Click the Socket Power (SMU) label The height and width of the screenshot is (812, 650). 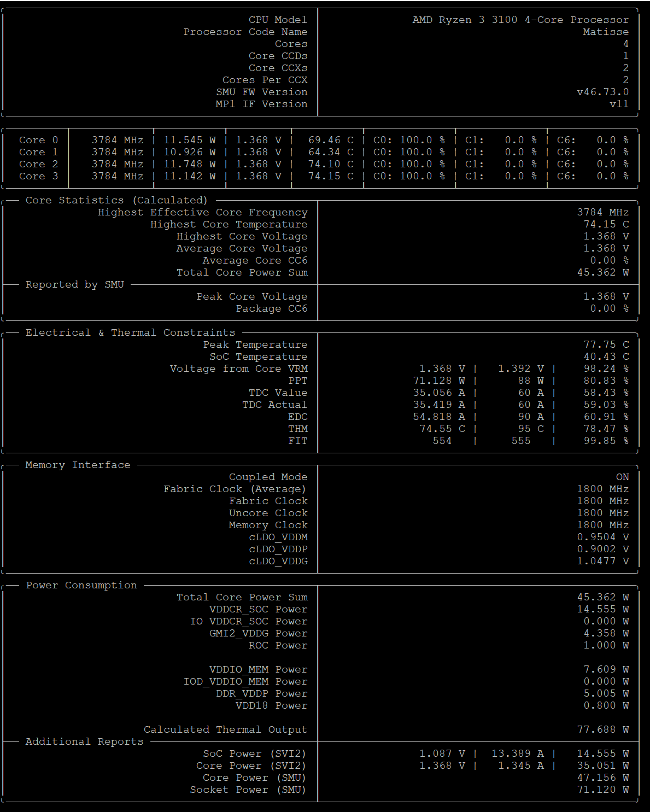click(248, 790)
